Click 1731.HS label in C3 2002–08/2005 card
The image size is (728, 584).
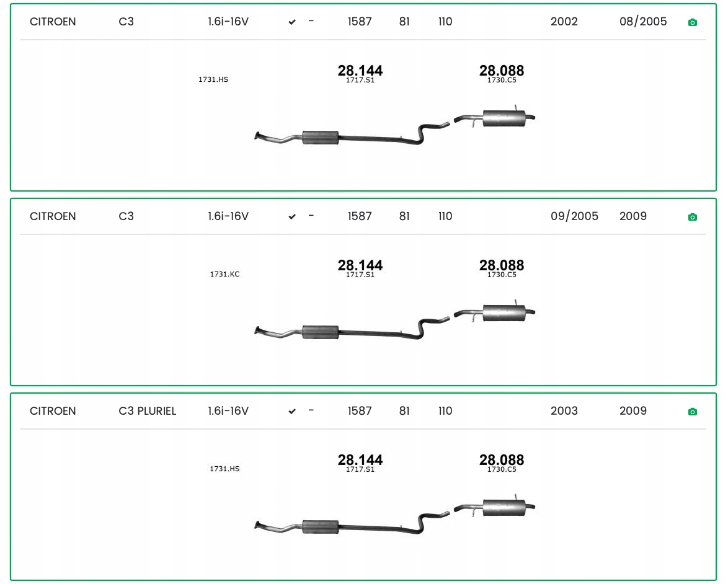click(213, 79)
